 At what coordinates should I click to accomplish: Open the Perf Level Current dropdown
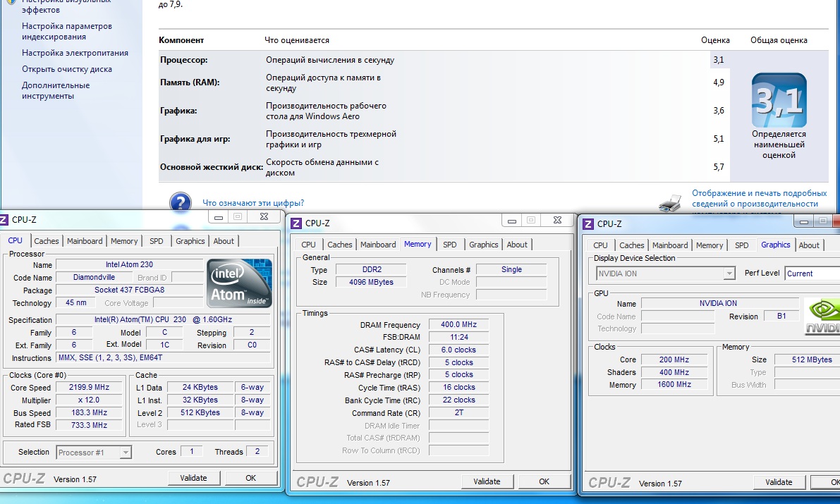tap(812, 273)
